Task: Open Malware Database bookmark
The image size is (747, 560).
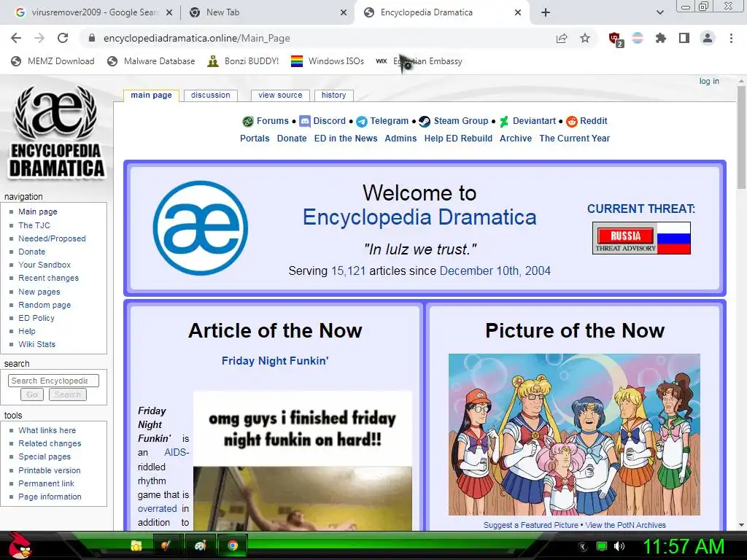Action: click(x=151, y=61)
